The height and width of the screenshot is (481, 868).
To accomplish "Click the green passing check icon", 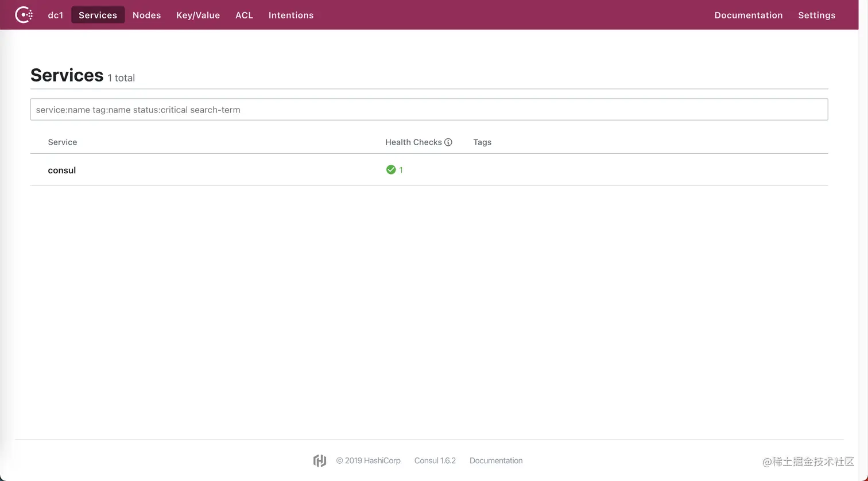I will tap(391, 169).
